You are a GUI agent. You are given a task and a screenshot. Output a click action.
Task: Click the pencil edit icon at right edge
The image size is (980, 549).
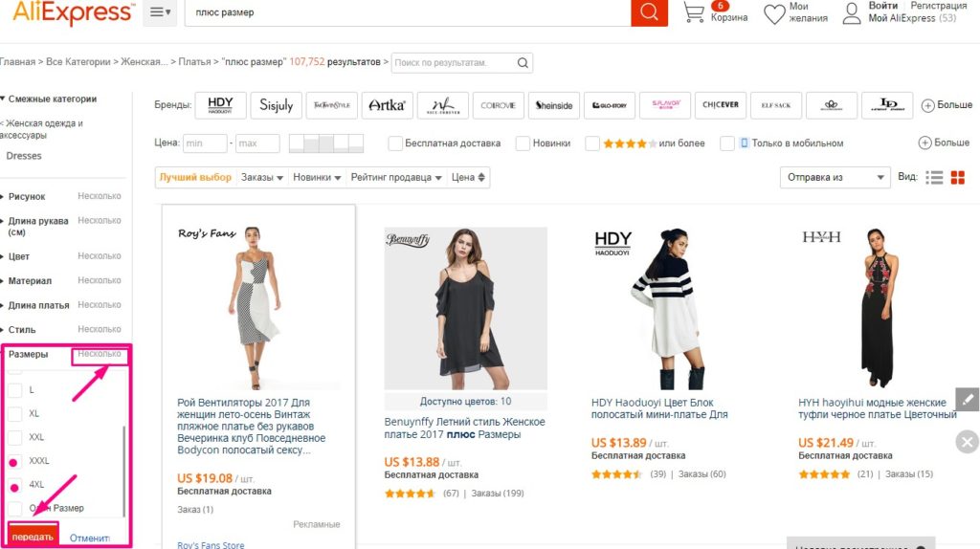point(968,399)
